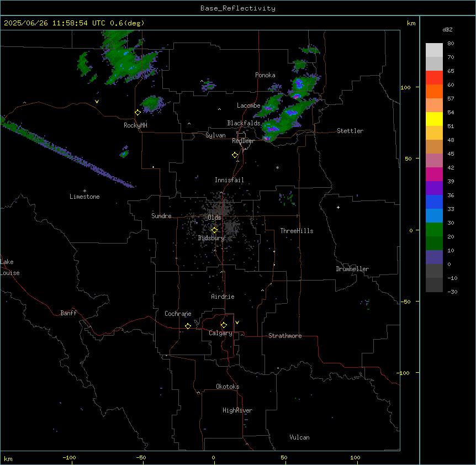Click the Ponoka city label
Image resolution: width=476 pixels, height=465 pixels.
point(265,75)
